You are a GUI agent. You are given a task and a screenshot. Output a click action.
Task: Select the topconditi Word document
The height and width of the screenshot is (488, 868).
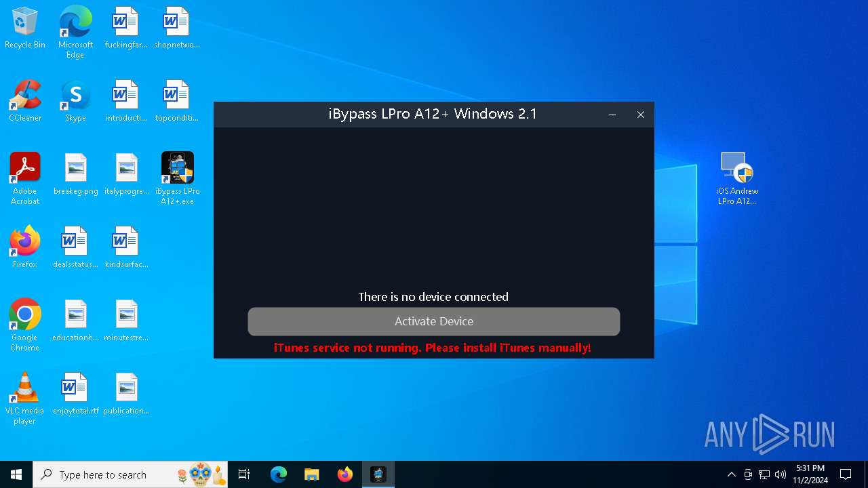coord(177,101)
